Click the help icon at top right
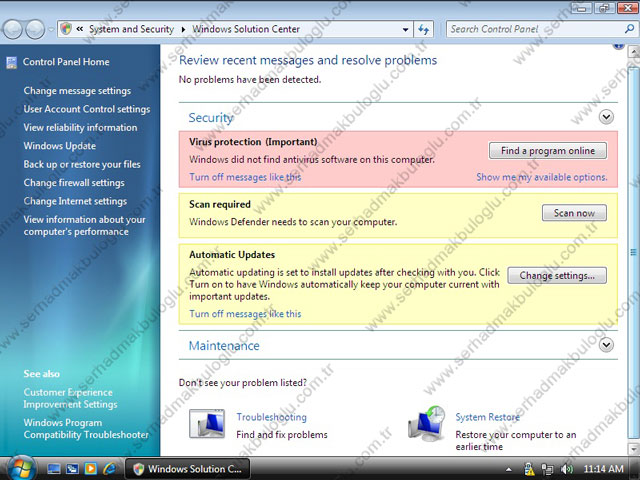Image resolution: width=640 pixels, height=480 pixels. tap(619, 46)
